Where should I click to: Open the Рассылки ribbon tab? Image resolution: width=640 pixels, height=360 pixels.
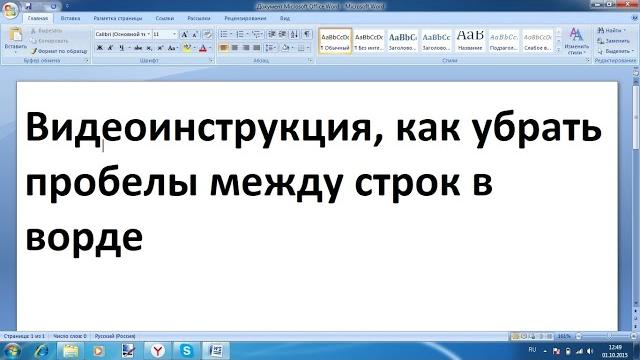pyautogui.click(x=199, y=18)
